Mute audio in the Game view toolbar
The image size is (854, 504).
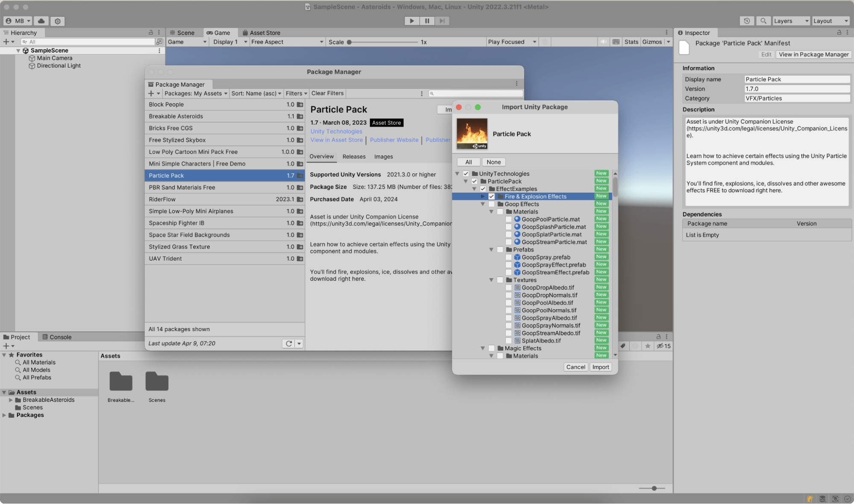coord(604,41)
